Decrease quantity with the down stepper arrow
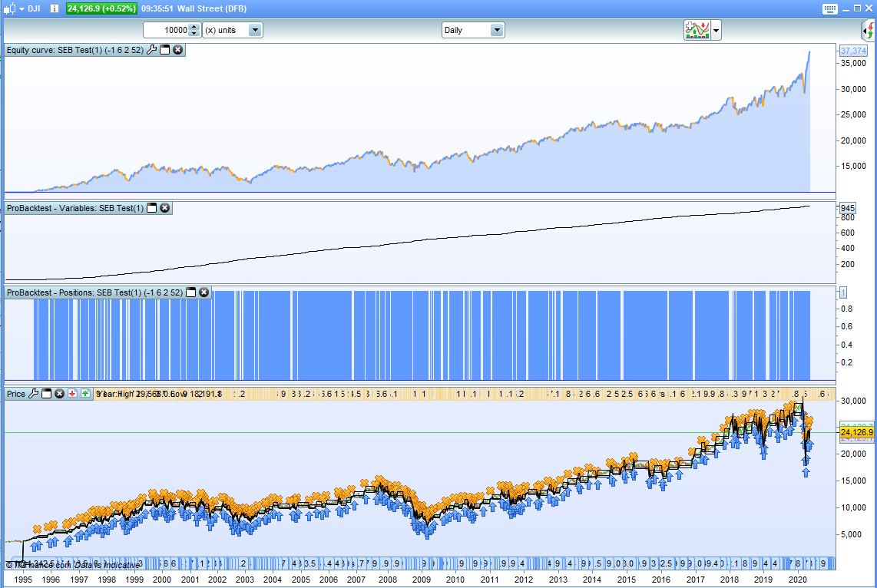The height and width of the screenshot is (588, 877). click(x=194, y=34)
